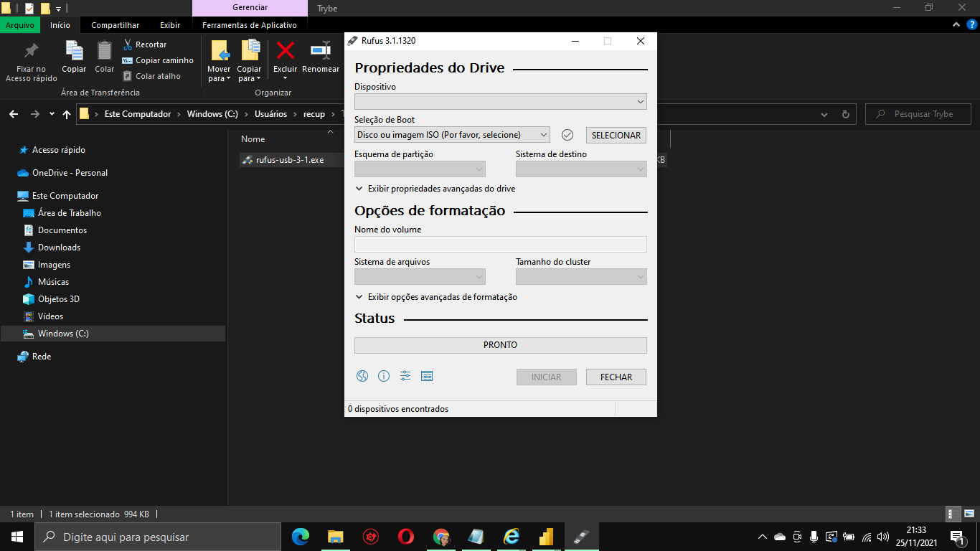This screenshot has width=980, height=551.
Task: Expand Exibir opções avançadas de formatação
Action: (436, 297)
